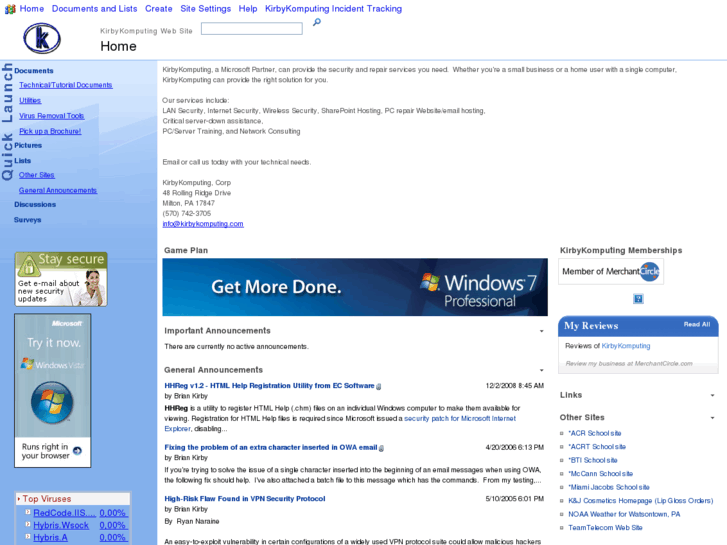Open the small help icon under MerchantCircle
The width and height of the screenshot is (727, 545).
tap(638, 299)
